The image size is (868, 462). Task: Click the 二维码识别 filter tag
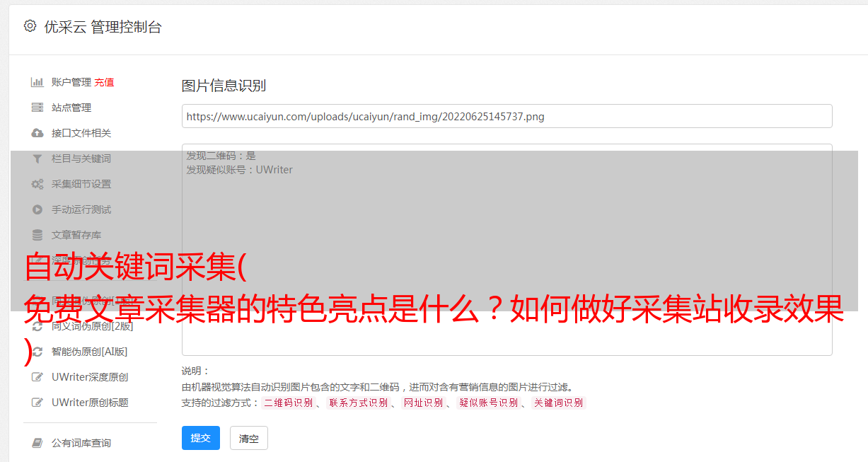pos(288,403)
